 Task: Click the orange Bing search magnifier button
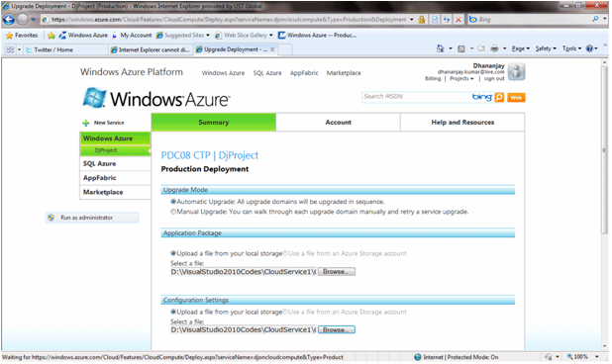click(x=499, y=97)
